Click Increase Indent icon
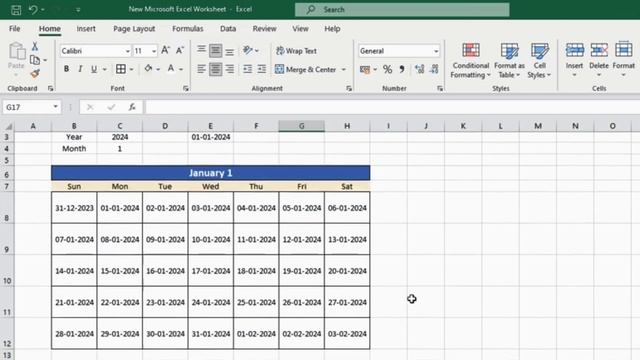Image resolution: width=640 pixels, height=360 pixels. (262, 69)
